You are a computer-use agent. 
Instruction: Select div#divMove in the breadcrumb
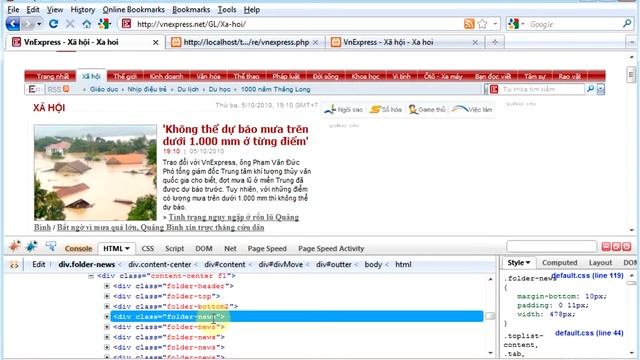click(x=281, y=264)
